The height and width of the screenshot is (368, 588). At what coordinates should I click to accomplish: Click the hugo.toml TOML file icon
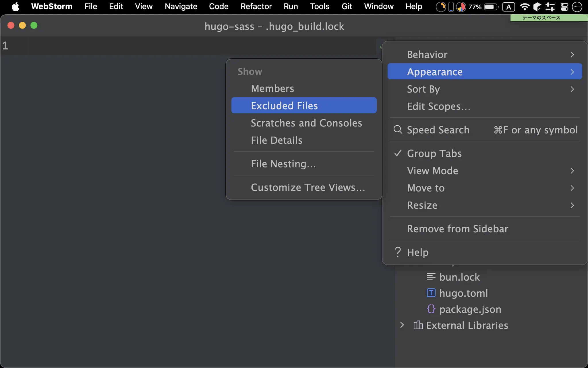point(431,293)
